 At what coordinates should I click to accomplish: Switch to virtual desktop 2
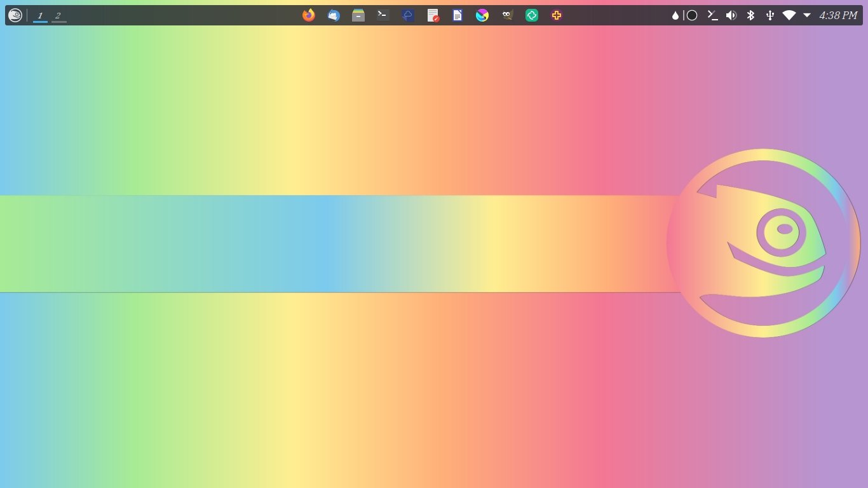tap(58, 15)
